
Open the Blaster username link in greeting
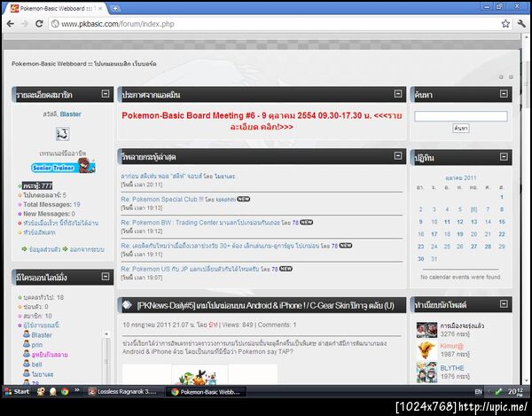pyautogui.click(x=71, y=114)
